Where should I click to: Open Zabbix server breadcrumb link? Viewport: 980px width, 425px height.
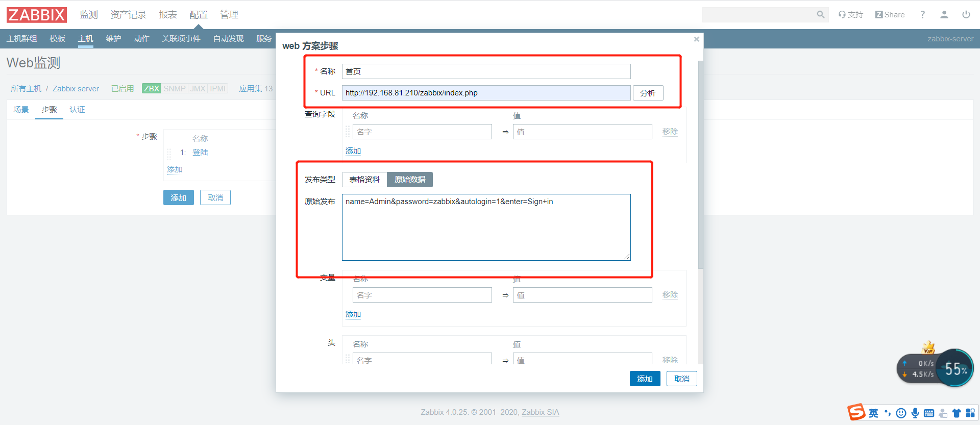[76, 89]
